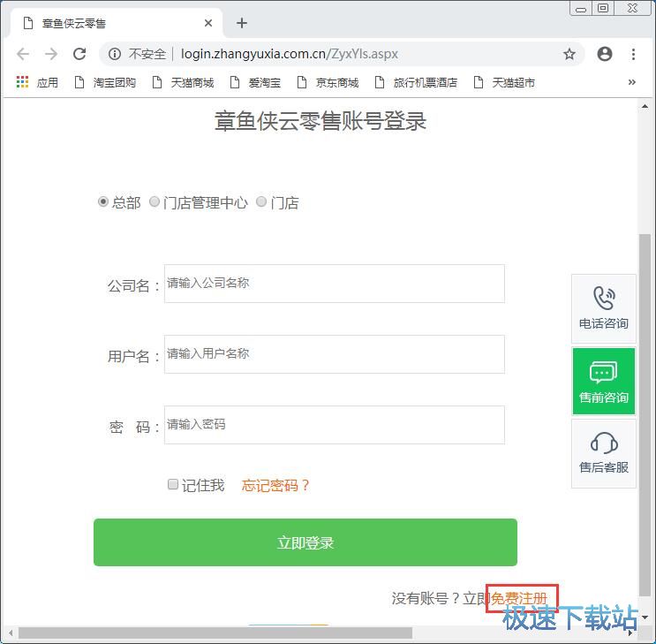656x644 pixels.
Task: Open 售前咨询 chat panel
Action: coord(604,381)
